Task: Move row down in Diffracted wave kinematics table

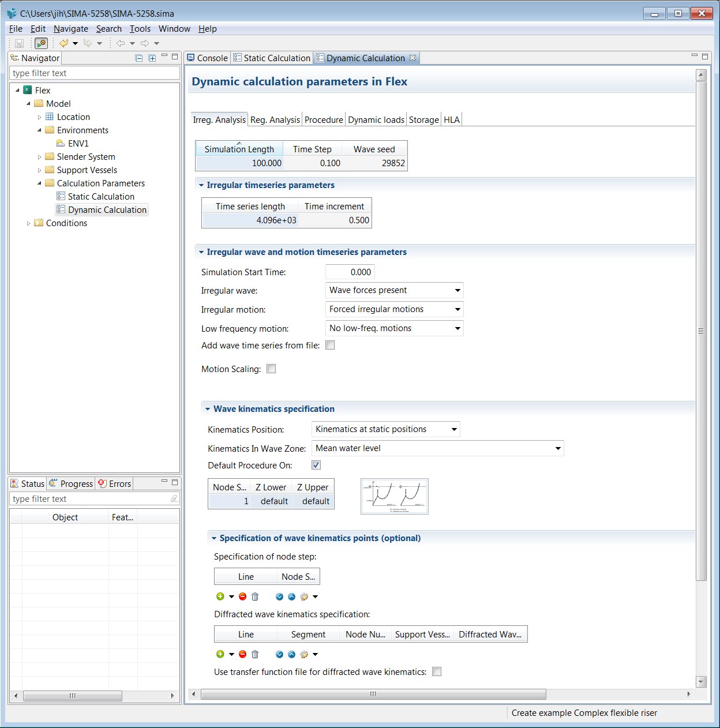Action: pos(279,654)
